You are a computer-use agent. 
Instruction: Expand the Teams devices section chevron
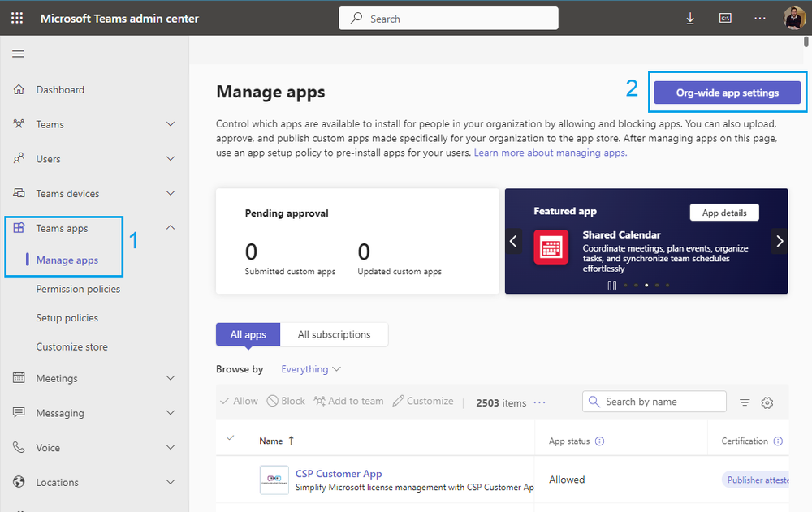point(171,193)
